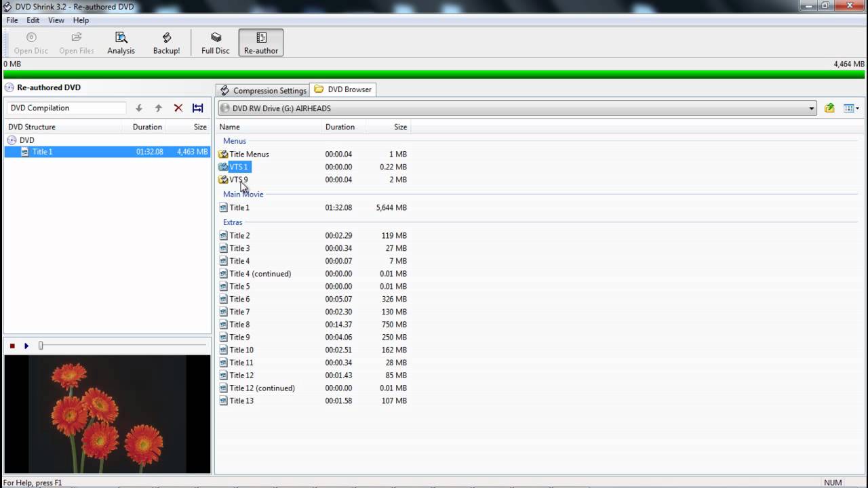This screenshot has height=488, width=868.
Task: Switch to Full Disc mode
Action: click(x=216, y=43)
